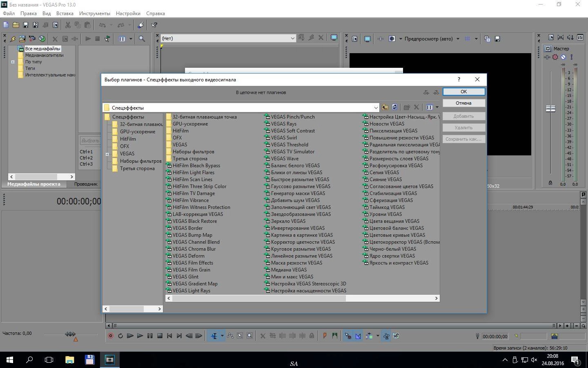Refresh the plug-in list
588x368 pixels.
coord(394,107)
